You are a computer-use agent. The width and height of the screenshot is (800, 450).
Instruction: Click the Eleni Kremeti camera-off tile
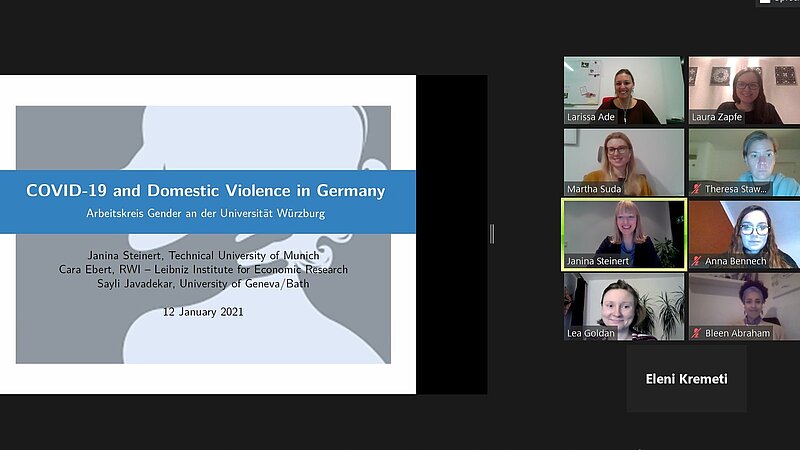tap(686, 379)
